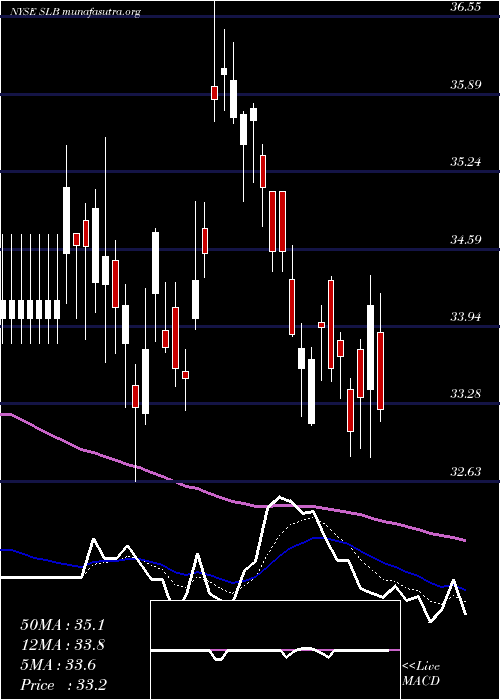The width and height of the screenshot is (500, 700).
Task: Click the 33.28 price axis label
Action: point(466,394)
